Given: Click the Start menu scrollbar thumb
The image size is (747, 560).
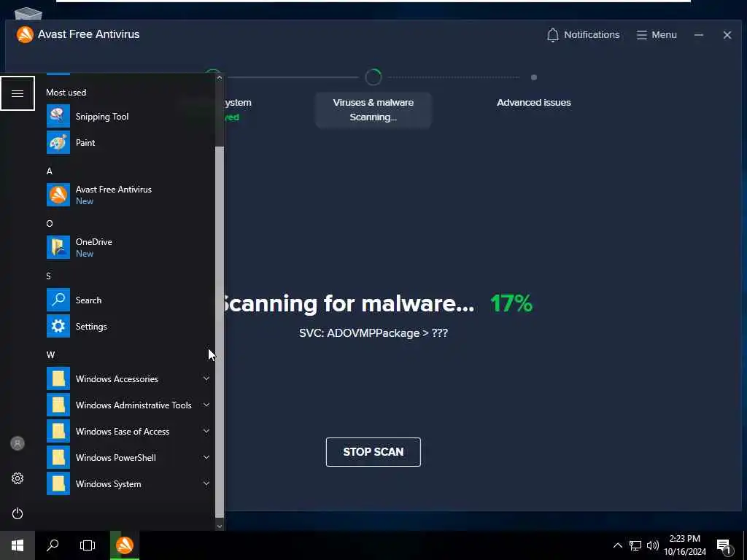Looking at the screenshot, I should click(x=219, y=332).
